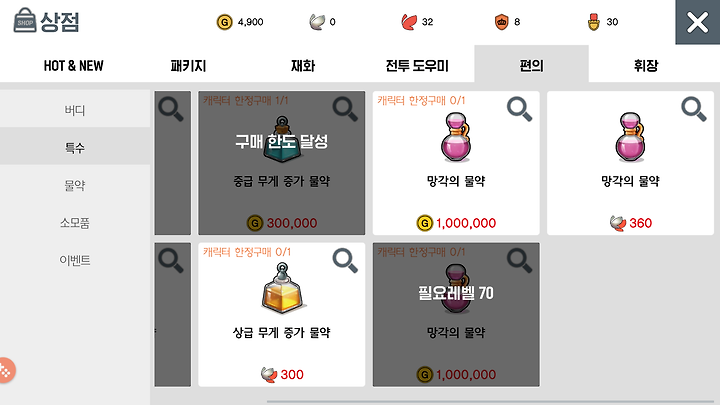Tap magnifier on level 70 locked 망각의 물약
This screenshot has width=720, height=405.
[520, 261]
